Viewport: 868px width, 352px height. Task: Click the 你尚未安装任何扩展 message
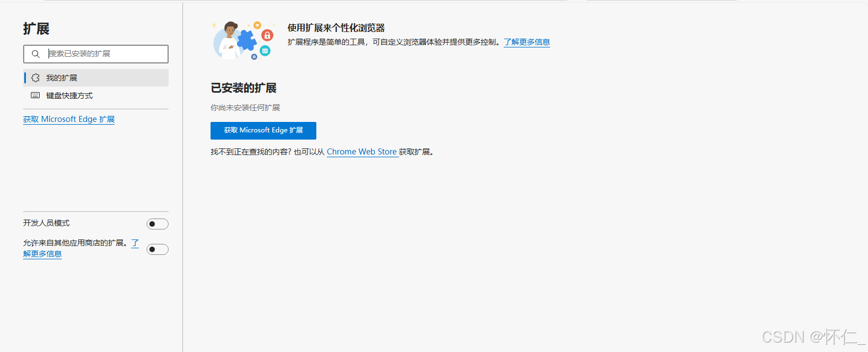click(x=245, y=108)
